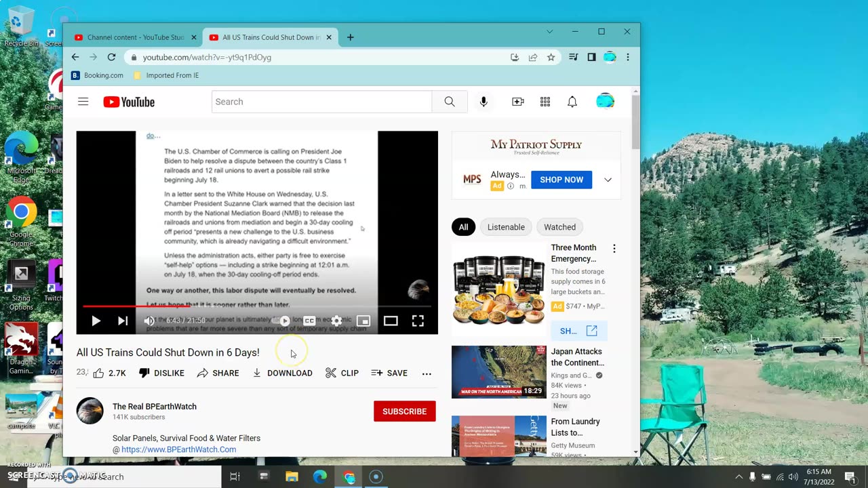Open Create video camera icon
Screen dimensions: 868x488
[518, 102]
